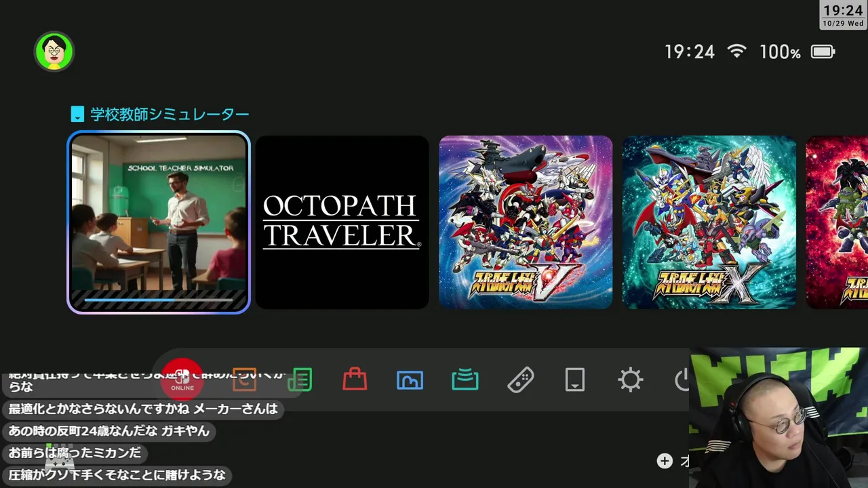Click the 学校教師シミュレーター title label

[x=170, y=114]
